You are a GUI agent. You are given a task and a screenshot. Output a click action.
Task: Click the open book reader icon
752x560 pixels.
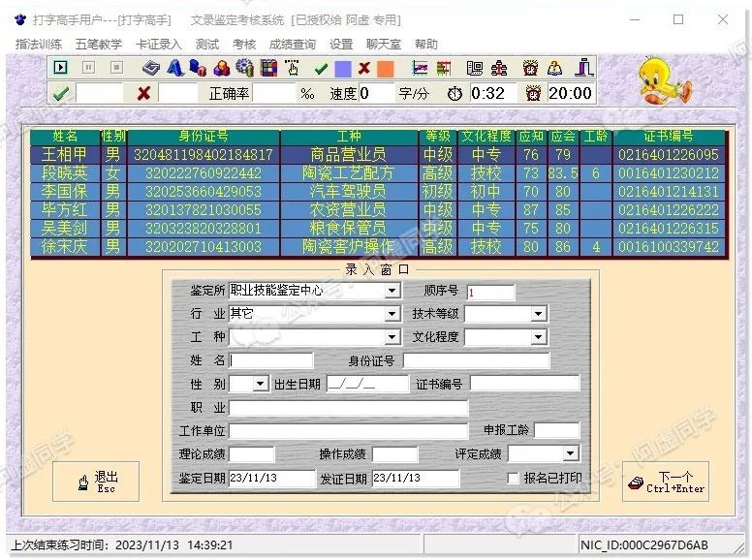pyautogui.click(x=555, y=68)
